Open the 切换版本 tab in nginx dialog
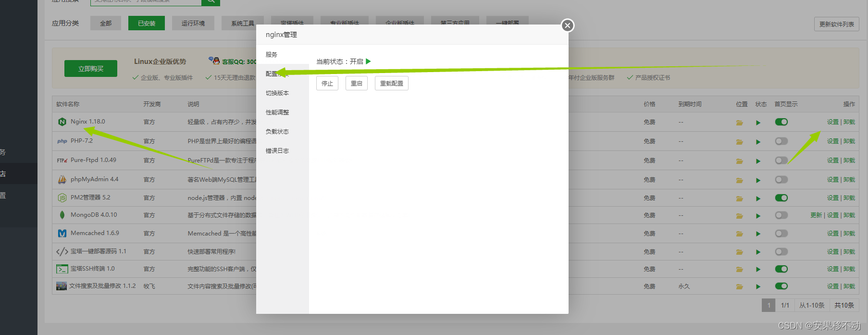 283,93
